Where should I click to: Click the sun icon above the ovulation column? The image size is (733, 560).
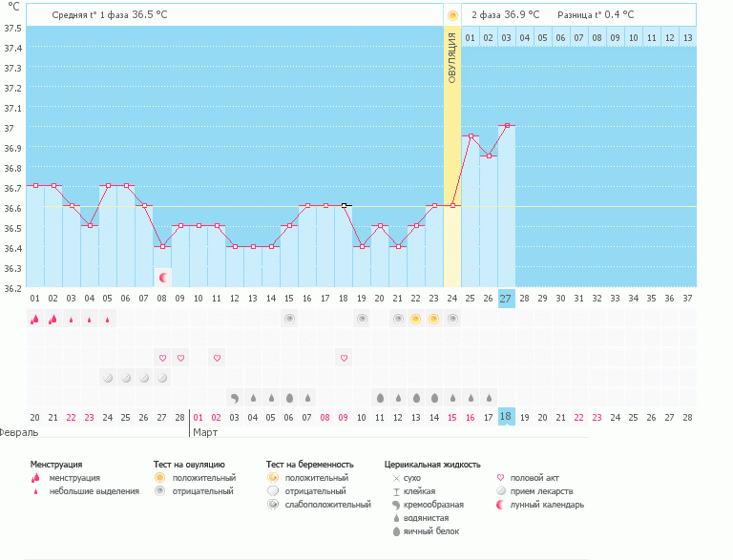click(x=452, y=15)
